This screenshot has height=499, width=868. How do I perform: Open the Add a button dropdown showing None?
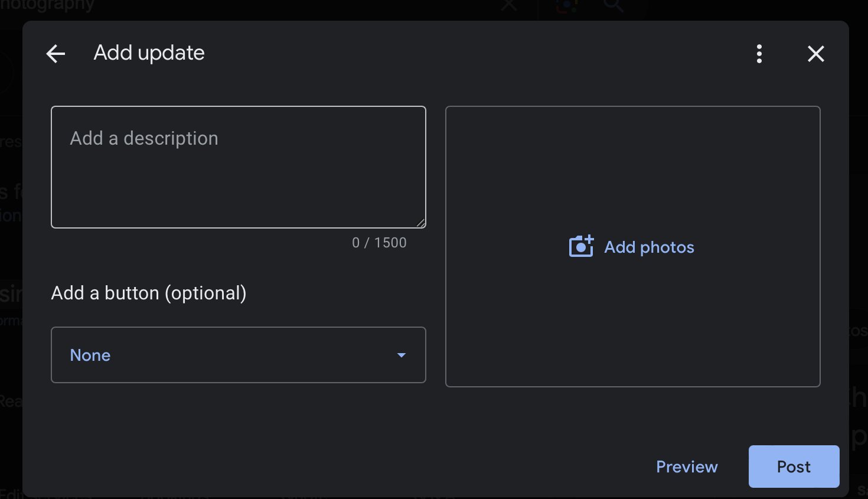click(239, 355)
